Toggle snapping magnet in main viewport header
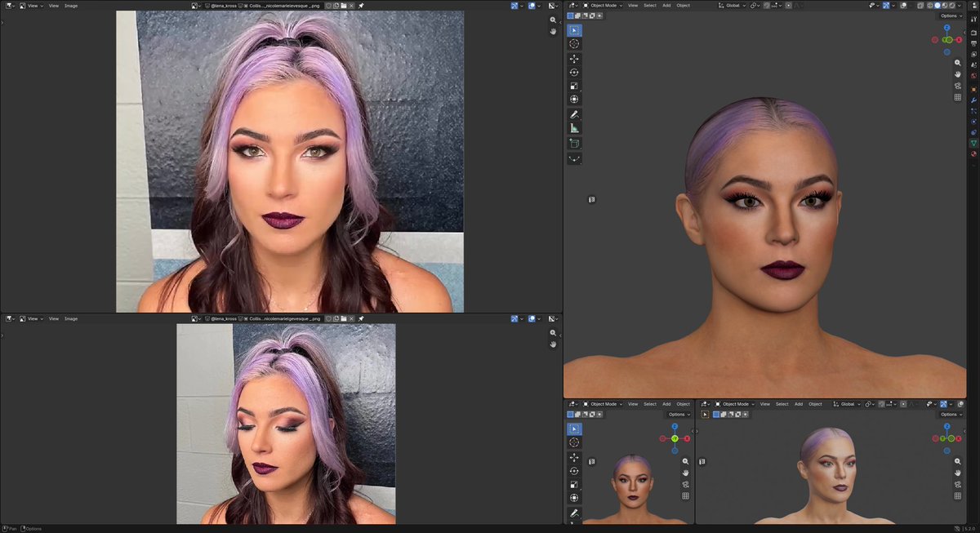 click(768, 6)
